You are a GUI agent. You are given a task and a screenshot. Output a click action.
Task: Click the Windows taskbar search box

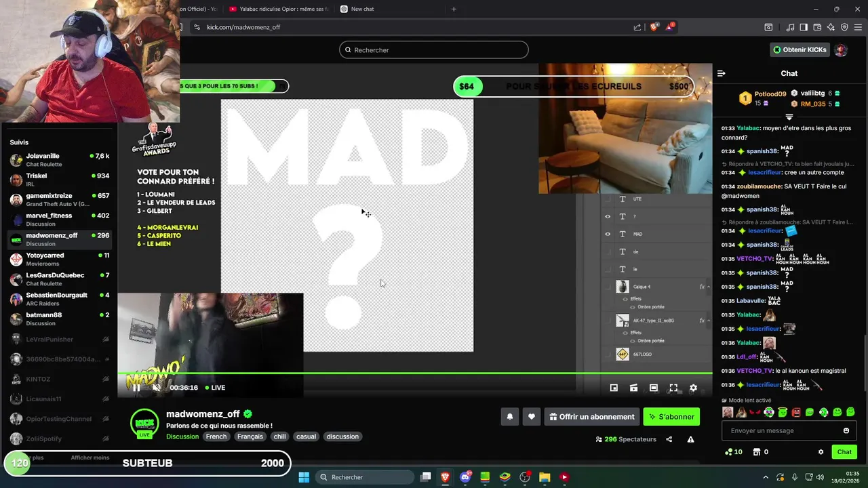point(366,477)
